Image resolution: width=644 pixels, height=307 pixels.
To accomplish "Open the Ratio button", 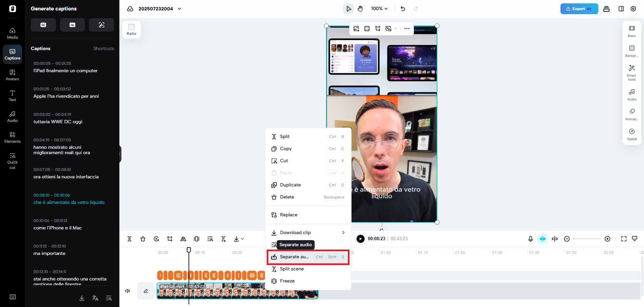I will click(131, 30).
